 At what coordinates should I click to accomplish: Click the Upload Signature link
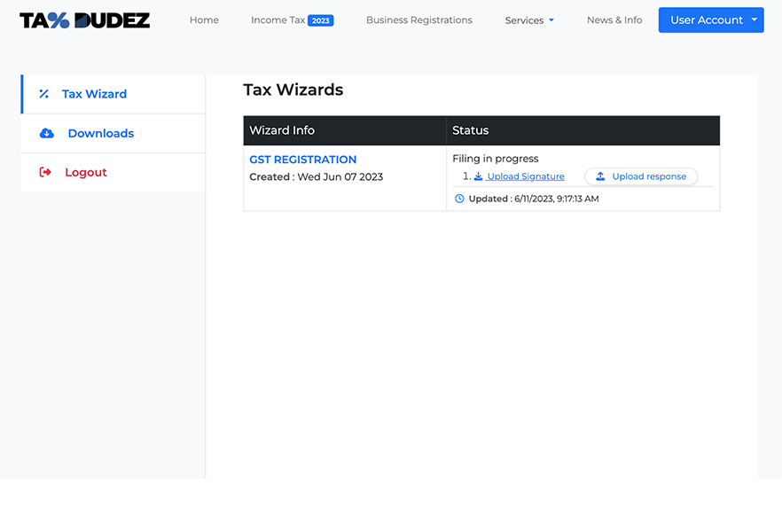(526, 176)
